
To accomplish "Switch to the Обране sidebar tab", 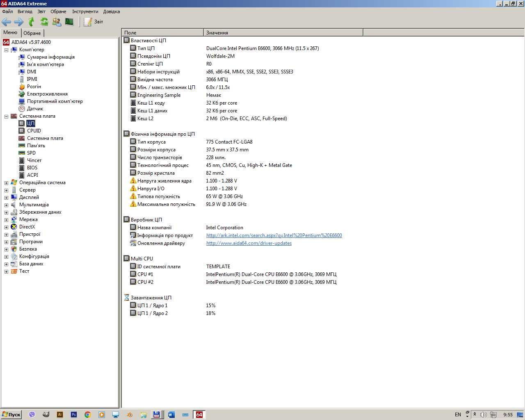I will pos(32,33).
